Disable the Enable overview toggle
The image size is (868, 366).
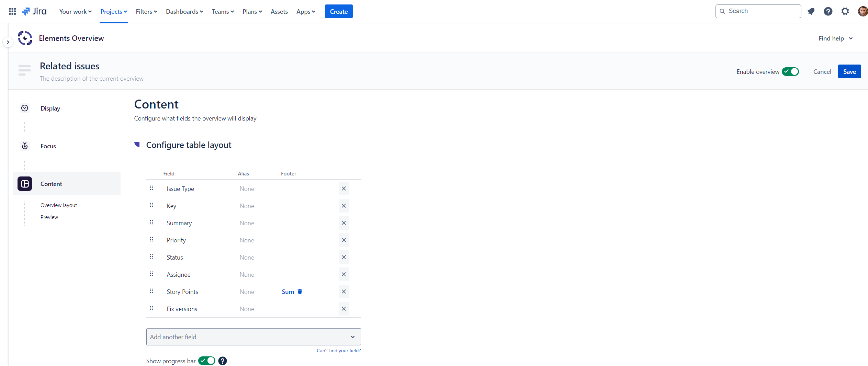coord(790,71)
